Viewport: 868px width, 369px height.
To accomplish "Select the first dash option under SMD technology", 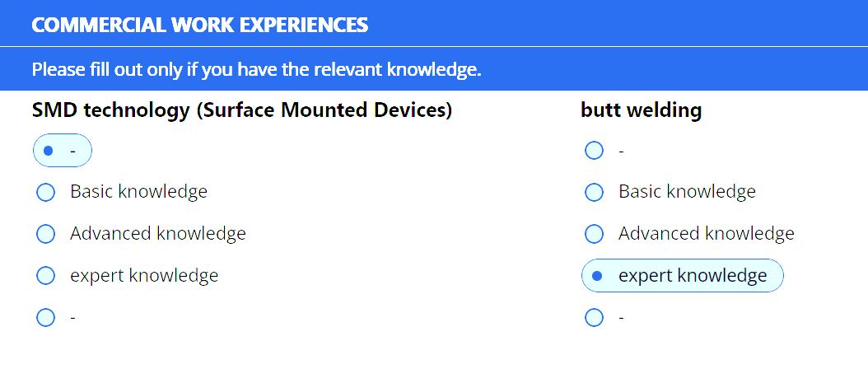I will coord(48,151).
